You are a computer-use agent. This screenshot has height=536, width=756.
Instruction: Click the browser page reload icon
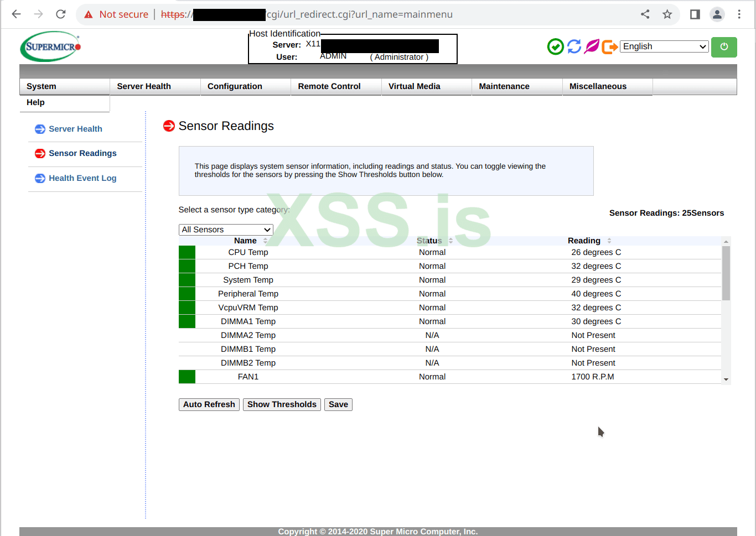click(60, 14)
